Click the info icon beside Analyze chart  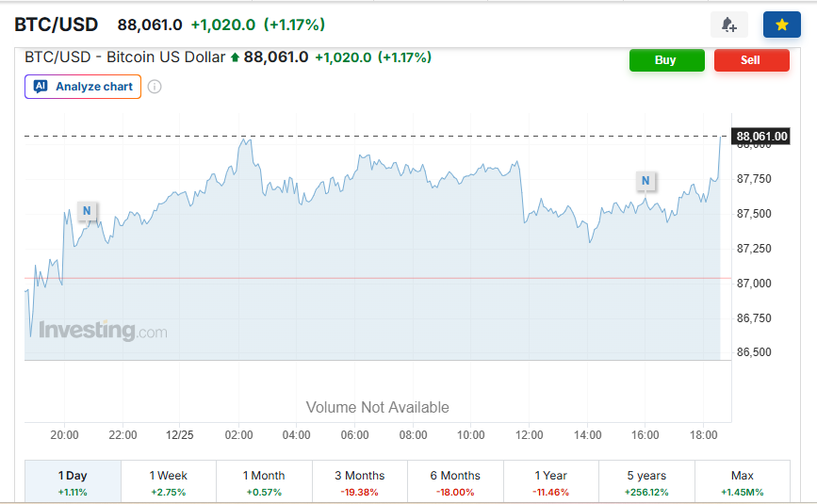pos(155,87)
